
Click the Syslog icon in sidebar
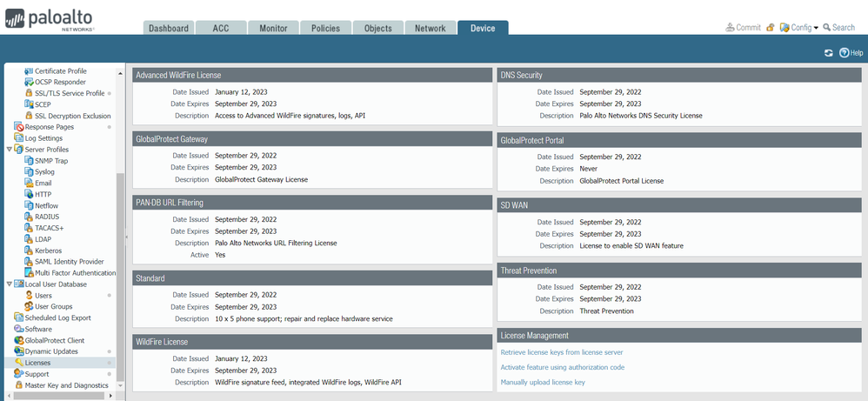[x=30, y=171]
